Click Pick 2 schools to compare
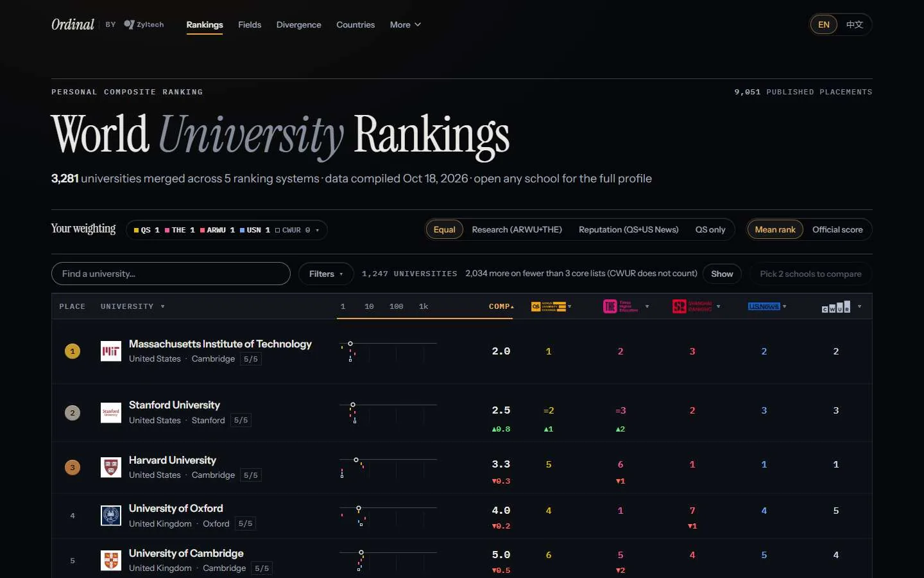This screenshot has width=924, height=578. coord(810,274)
